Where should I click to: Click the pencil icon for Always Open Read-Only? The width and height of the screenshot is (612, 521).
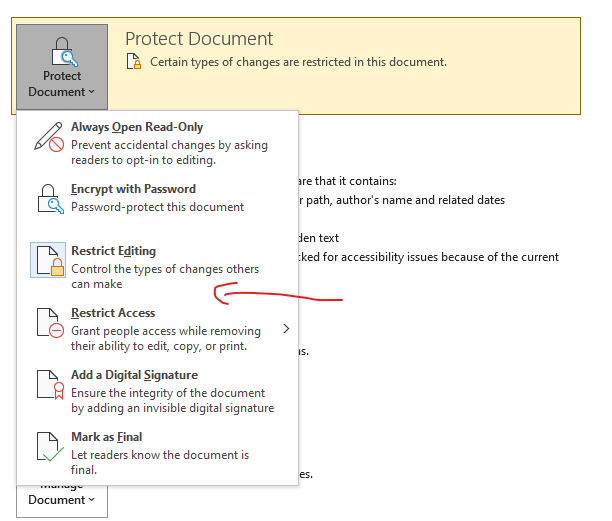pyautogui.click(x=49, y=137)
